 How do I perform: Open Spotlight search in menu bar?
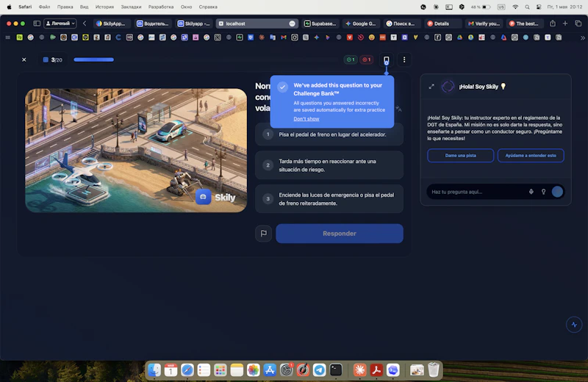527,7
